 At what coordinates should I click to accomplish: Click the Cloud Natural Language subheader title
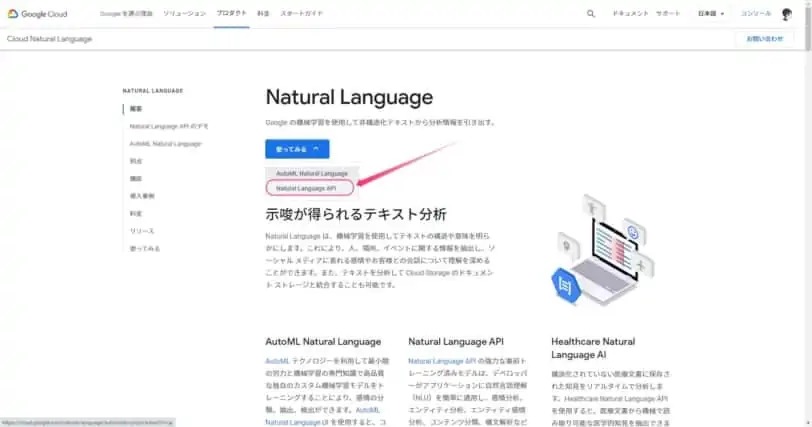[49, 39]
